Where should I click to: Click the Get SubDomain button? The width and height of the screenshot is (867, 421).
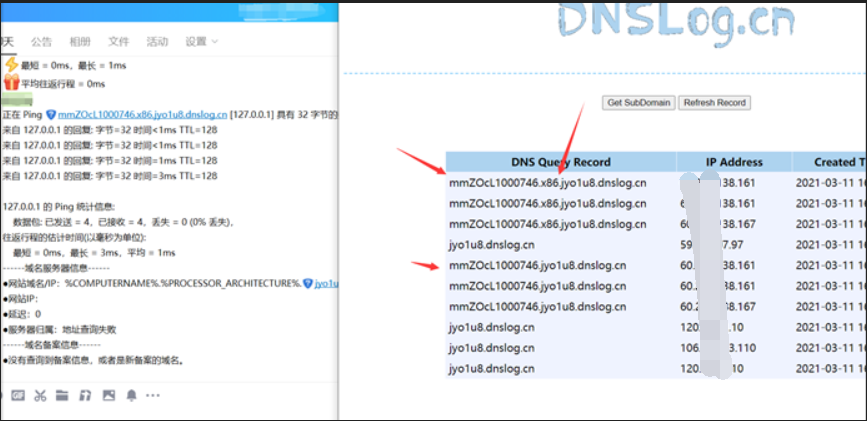[638, 103]
